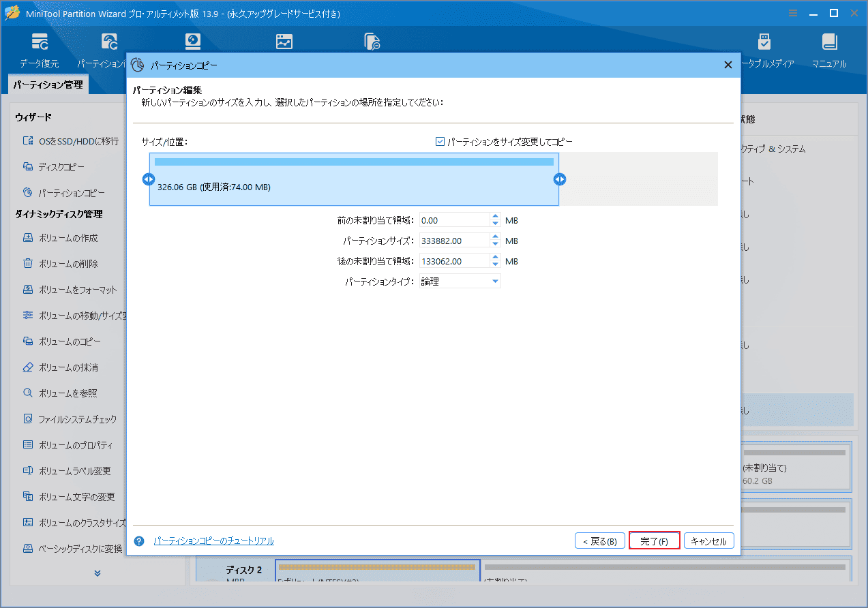Expand sidebar with double chevron arrow
This screenshot has width=868, height=608.
coord(98,573)
